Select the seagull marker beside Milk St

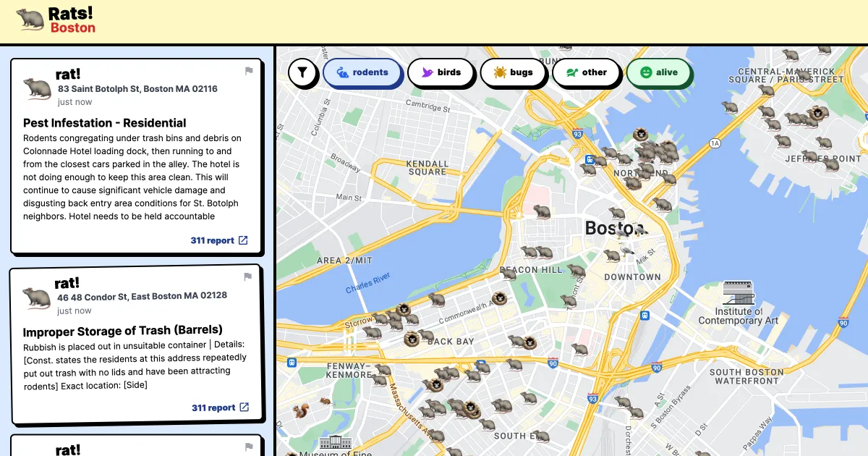click(x=627, y=251)
